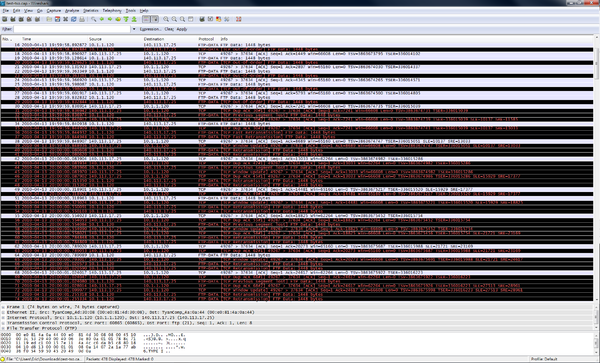
Task: Select packet number 64 row
Action: point(297,255)
